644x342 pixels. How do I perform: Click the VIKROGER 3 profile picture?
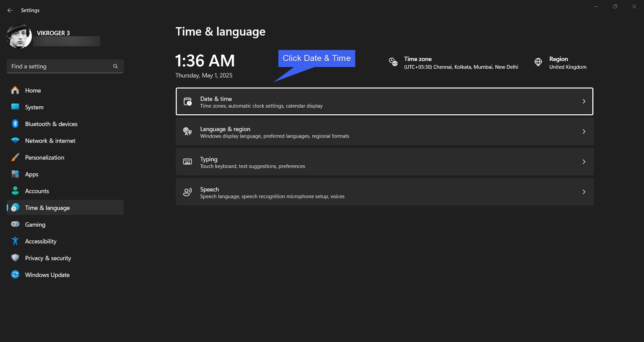click(x=19, y=36)
